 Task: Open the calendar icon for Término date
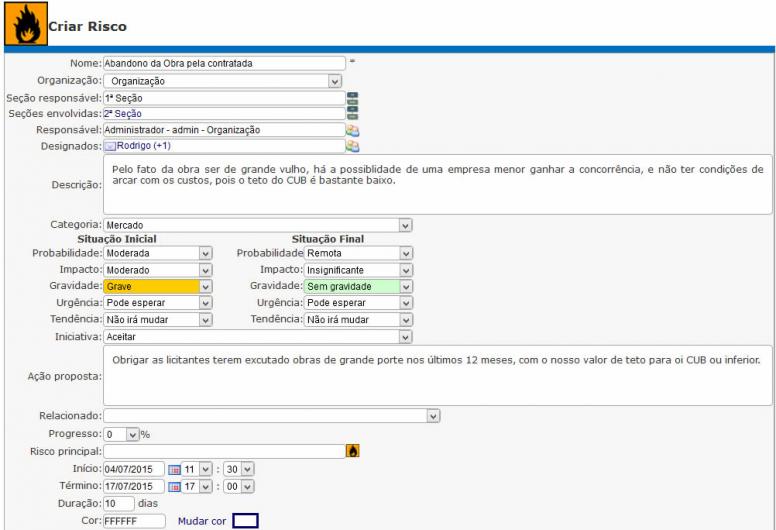click(x=173, y=485)
